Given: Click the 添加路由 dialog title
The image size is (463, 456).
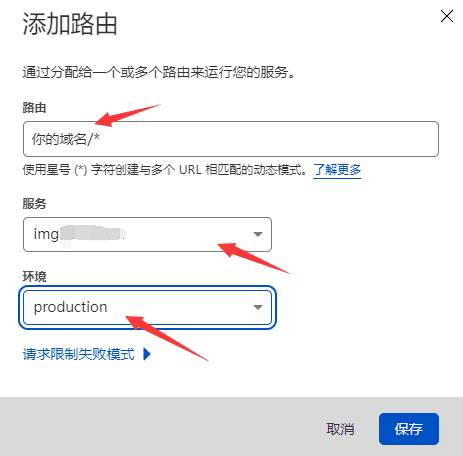Looking at the screenshot, I should 70,24.
